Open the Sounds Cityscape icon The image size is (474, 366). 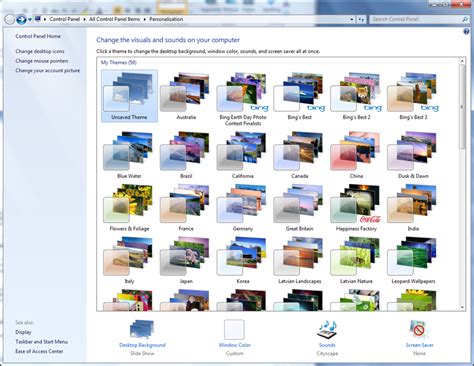coord(327,329)
